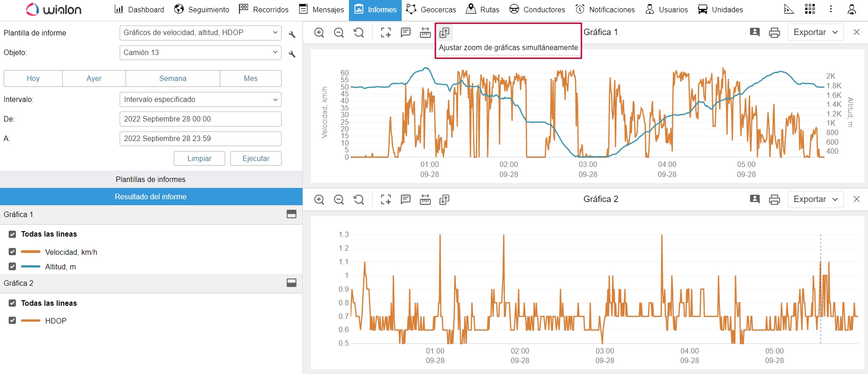Screen dimensions: 868x374
Task: Click synchronized zoom icon in Gráfica 1
Action: point(444,33)
